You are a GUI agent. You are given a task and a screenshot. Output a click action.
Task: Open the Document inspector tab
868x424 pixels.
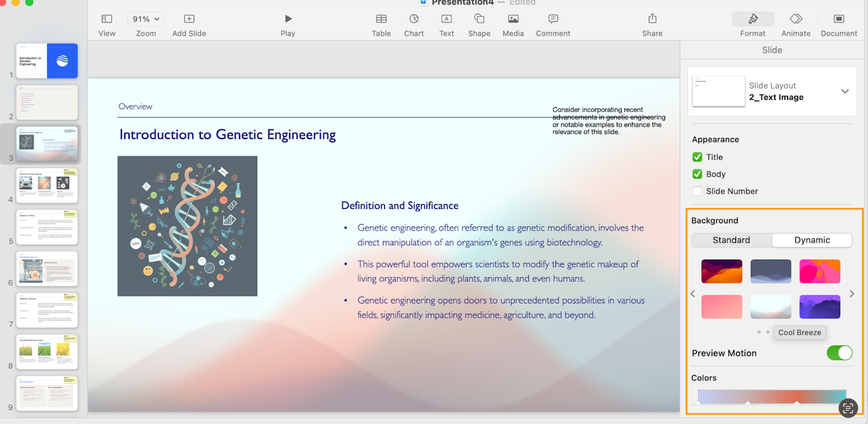[839, 19]
